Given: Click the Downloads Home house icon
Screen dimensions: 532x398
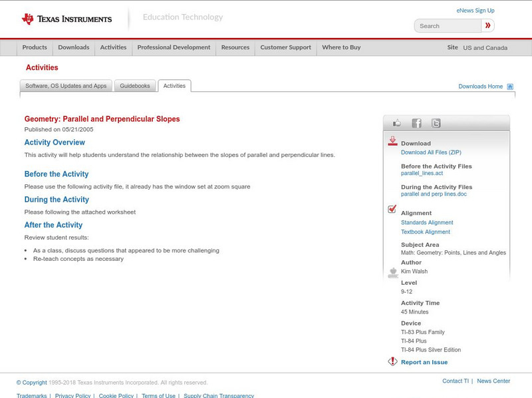Looking at the screenshot, I should coord(510,87).
